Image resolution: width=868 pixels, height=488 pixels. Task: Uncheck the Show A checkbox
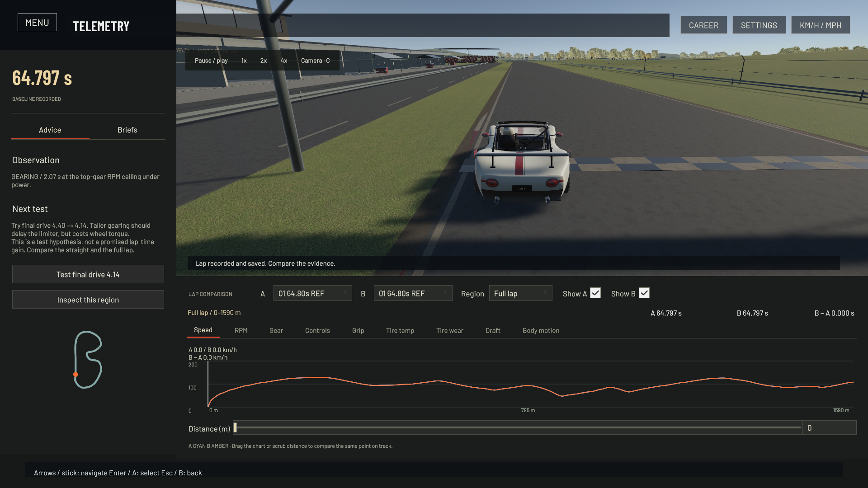point(596,293)
